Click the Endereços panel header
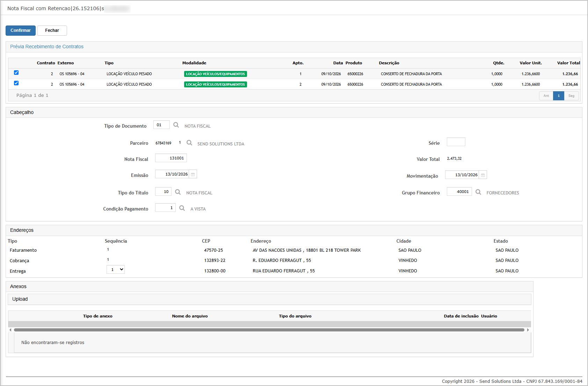588x386 pixels. click(x=294, y=230)
